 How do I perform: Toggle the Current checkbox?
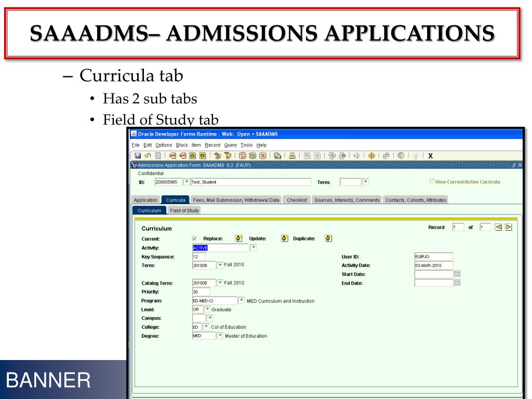pos(194,238)
